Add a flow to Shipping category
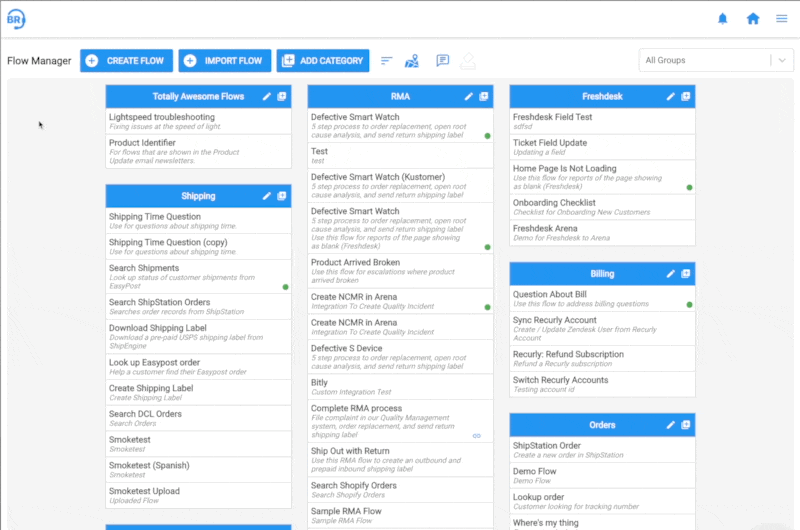Viewport: 800px width, 530px height. click(x=282, y=196)
